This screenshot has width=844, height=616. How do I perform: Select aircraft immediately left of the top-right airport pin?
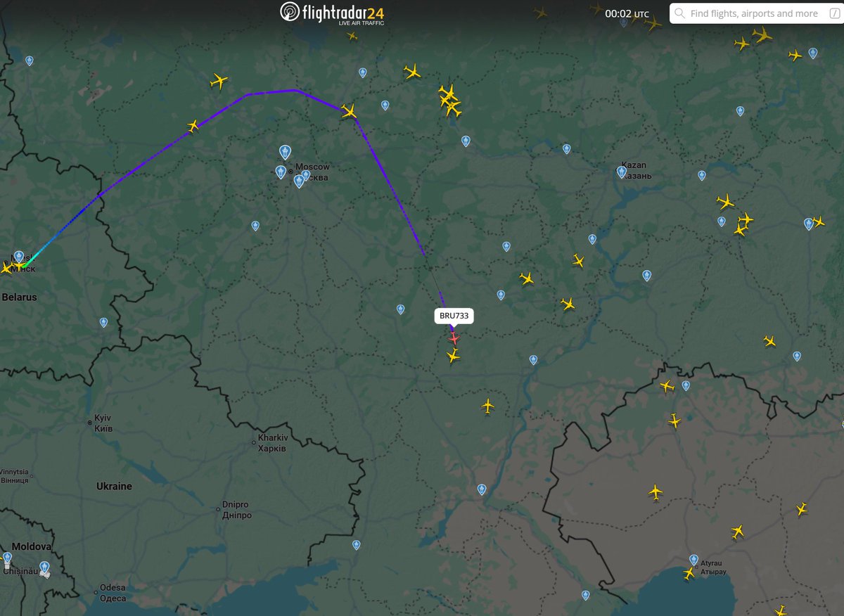pyautogui.click(x=795, y=55)
